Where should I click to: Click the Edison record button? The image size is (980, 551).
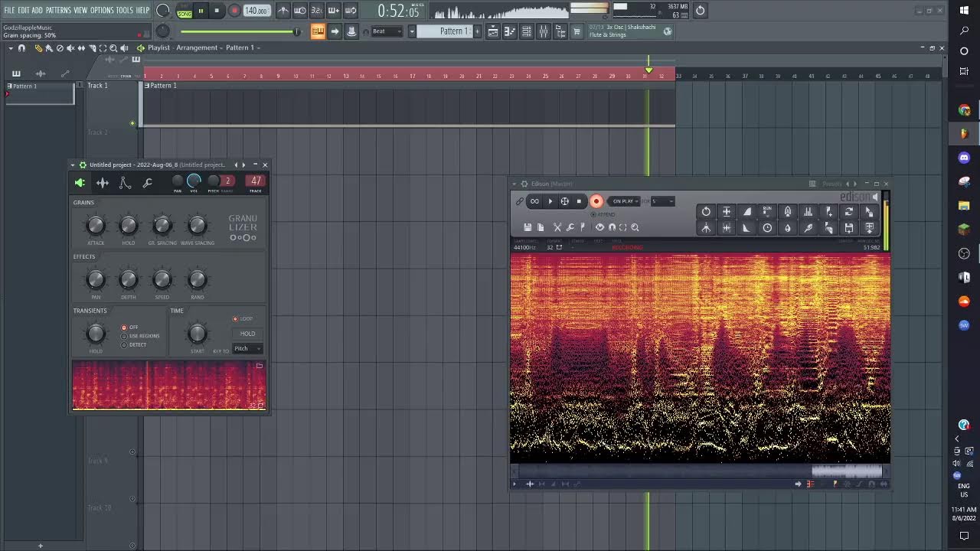[596, 201]
